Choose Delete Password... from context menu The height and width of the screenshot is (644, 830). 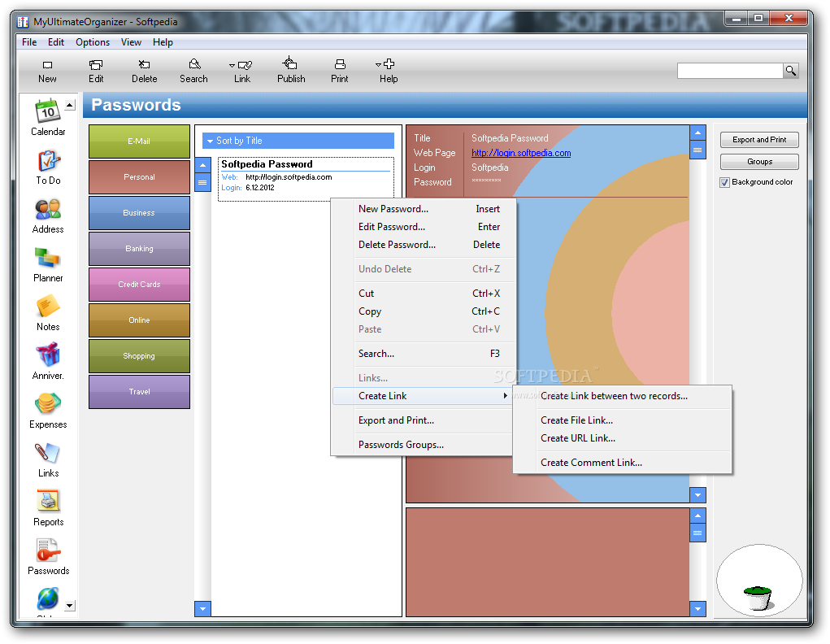click(423, 245)
